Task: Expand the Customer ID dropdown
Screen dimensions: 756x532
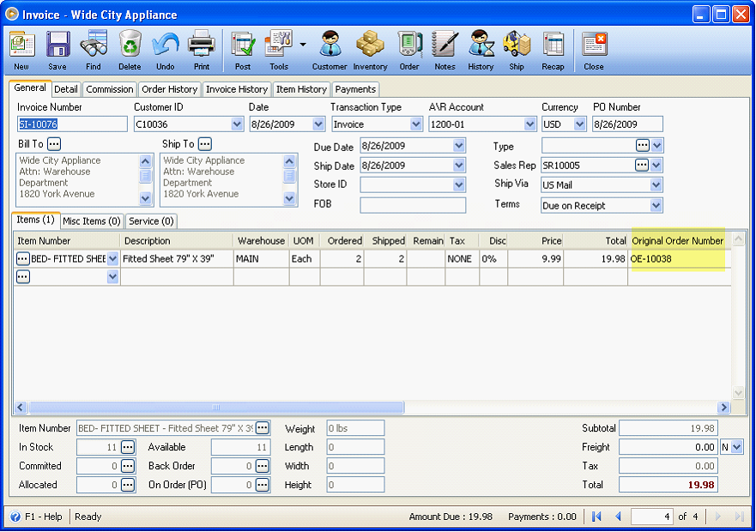Action: pyautogui.click(x=237, y=124)
